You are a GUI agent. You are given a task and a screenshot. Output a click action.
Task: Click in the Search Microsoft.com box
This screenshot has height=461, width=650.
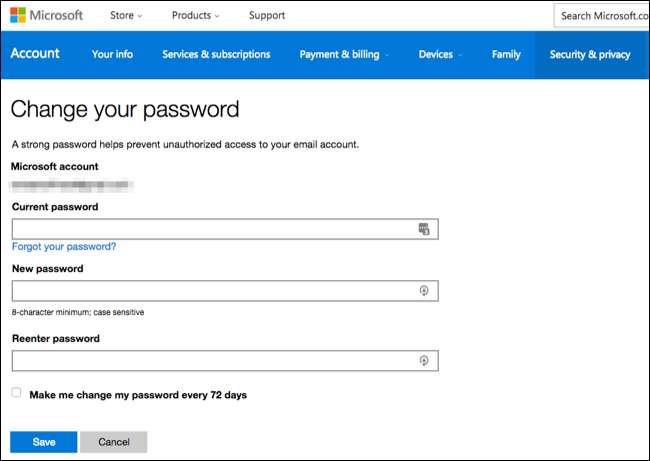coord(601,16)
